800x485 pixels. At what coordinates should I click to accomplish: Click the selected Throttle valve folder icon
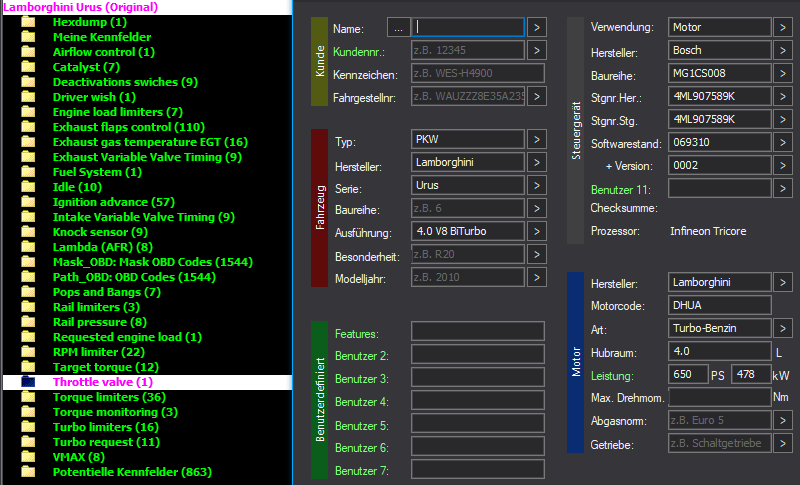pyautogui.click(x=28, y=382)
